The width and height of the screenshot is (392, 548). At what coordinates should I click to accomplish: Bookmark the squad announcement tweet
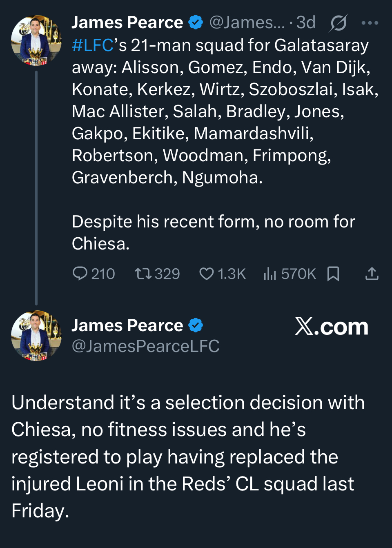coord(333,274)
